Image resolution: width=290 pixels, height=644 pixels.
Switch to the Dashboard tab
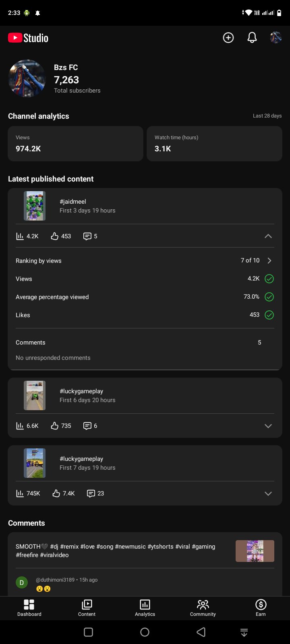coord(29,608)
